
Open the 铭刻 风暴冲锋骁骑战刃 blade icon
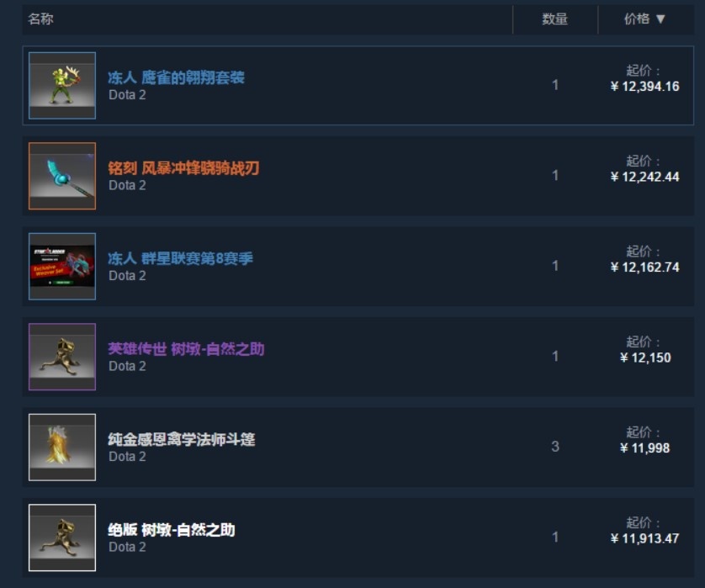tap(62, 176)
